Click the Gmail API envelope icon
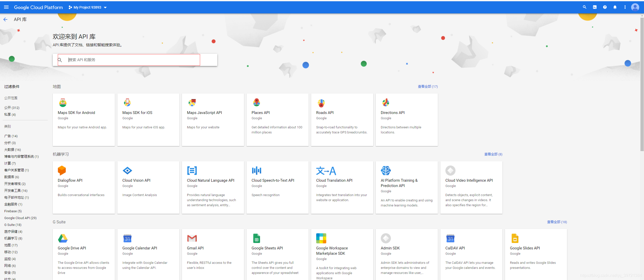Screen dimensions: 644x280 tap(192, 238)
